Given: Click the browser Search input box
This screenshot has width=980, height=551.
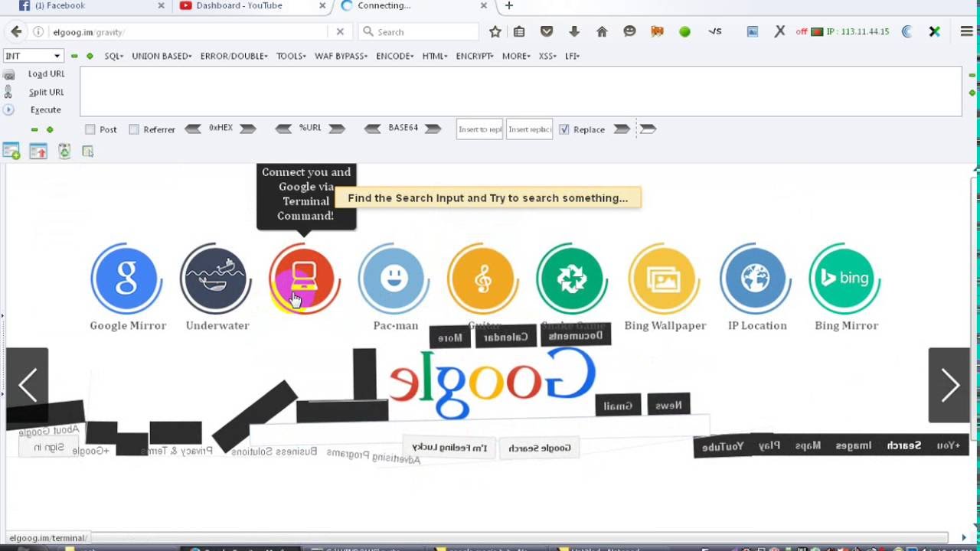Looking at the screenshot, I should pyautogui.click(x=419, y=31).
